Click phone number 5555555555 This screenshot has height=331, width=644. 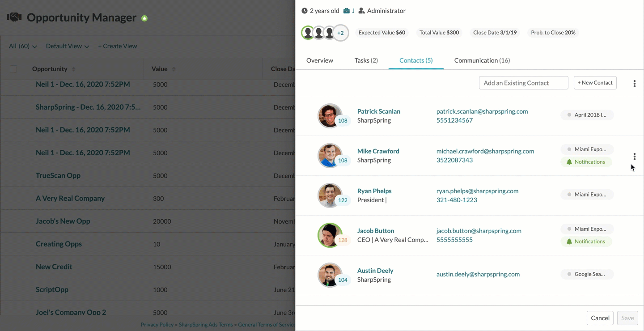(454, 240)
